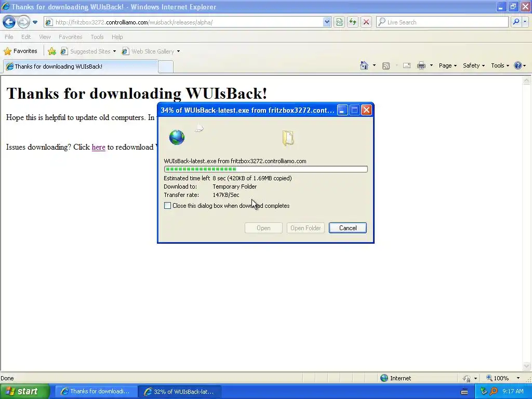Click the Cancel download button

click(348, 228)
